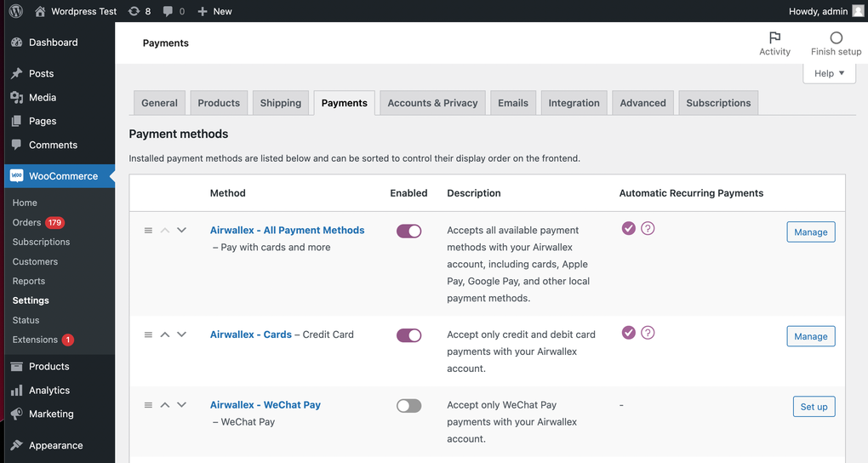Open Orders in WooCommerce sidebar

[x=26, y=222]
